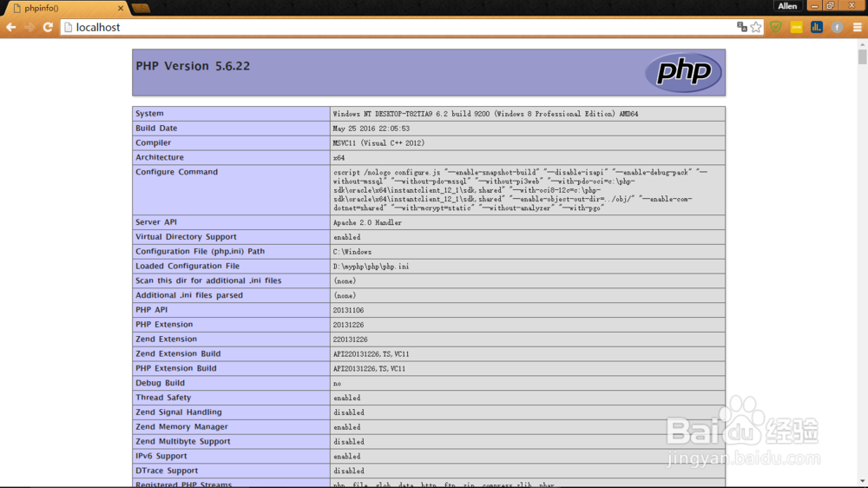Minimize the browser window
Image resolution: width=868 pixels, height=488 pixels.
tap(814, 6)
